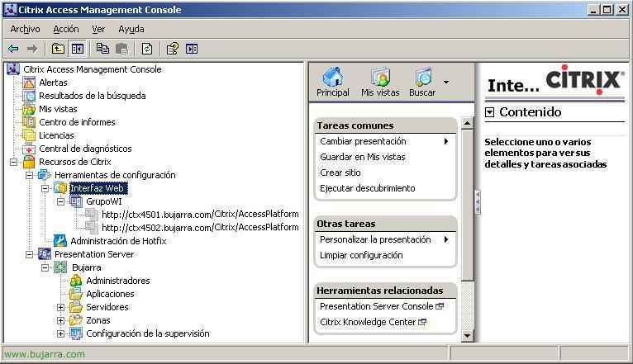Select the Zonas node icon

click(x=76, y=320)
